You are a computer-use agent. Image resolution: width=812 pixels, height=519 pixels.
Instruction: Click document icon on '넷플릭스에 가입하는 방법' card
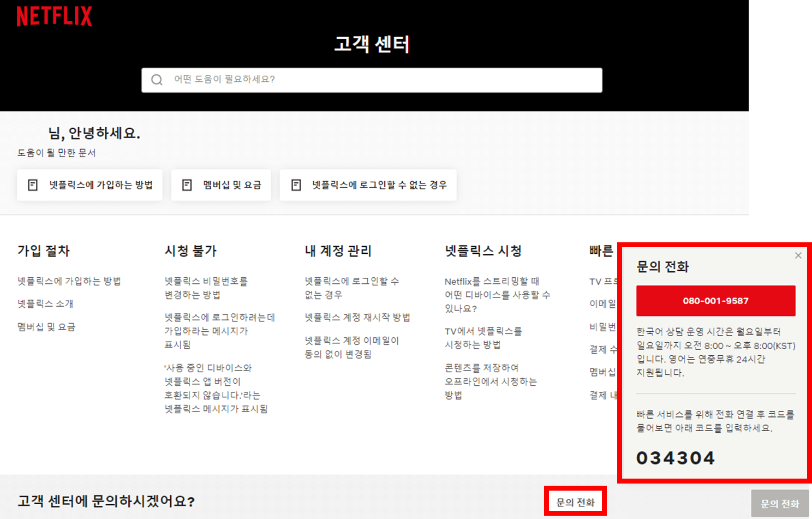click(33, 185)
